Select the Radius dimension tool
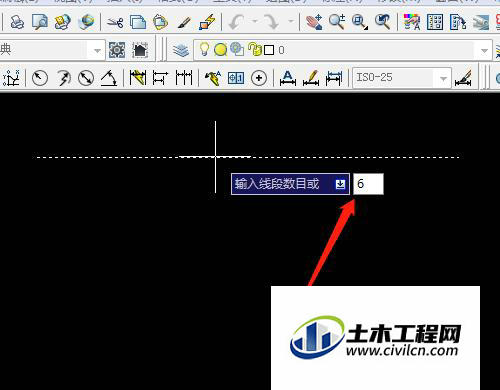The image size is (500, 390). pos(40,78)
